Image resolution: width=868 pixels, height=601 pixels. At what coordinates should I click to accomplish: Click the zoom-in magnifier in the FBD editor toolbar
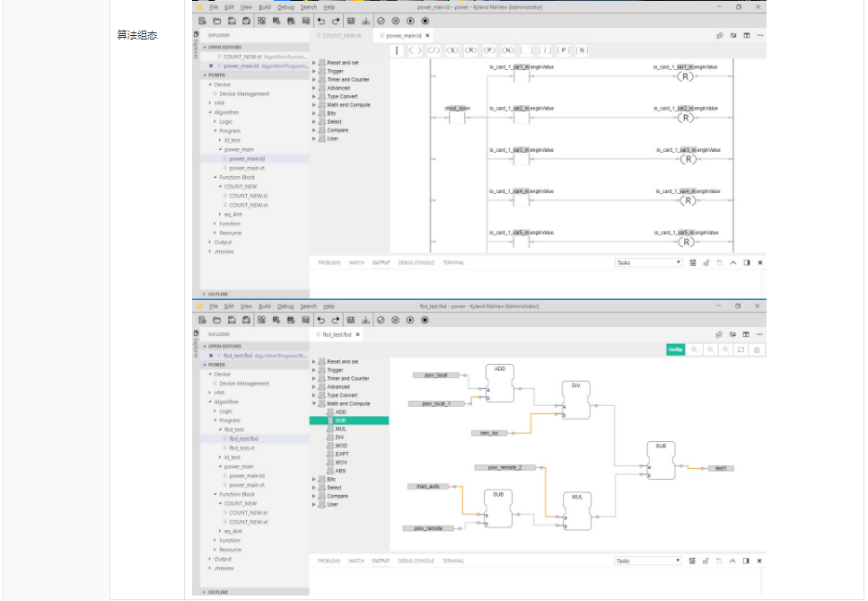click(x=694, y=349)
